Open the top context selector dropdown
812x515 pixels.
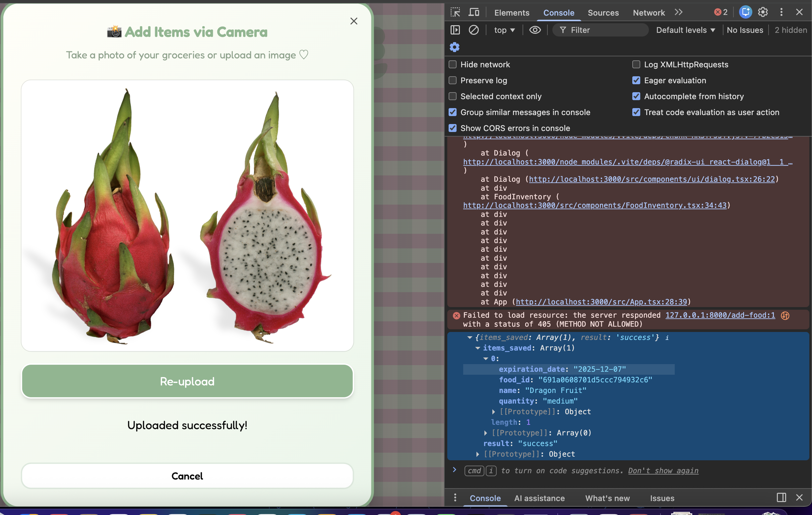pos(504,30)
